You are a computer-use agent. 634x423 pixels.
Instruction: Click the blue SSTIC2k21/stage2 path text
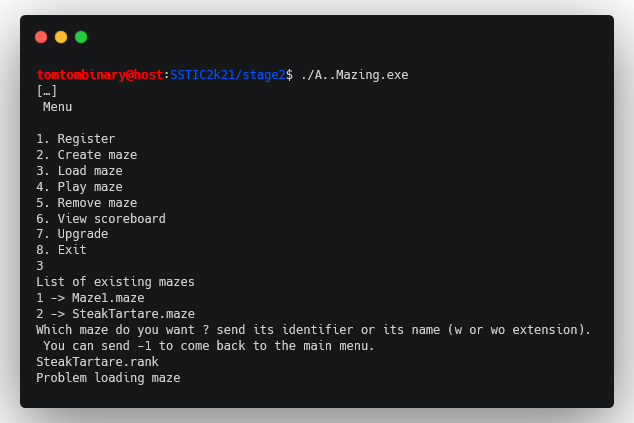click(228, 75)
